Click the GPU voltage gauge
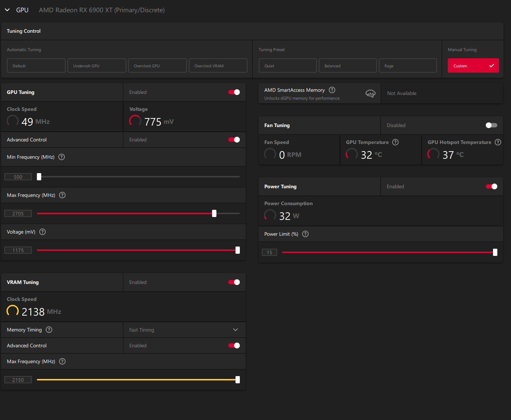Viewport: 511px width, 420px height. coord(135,121)
